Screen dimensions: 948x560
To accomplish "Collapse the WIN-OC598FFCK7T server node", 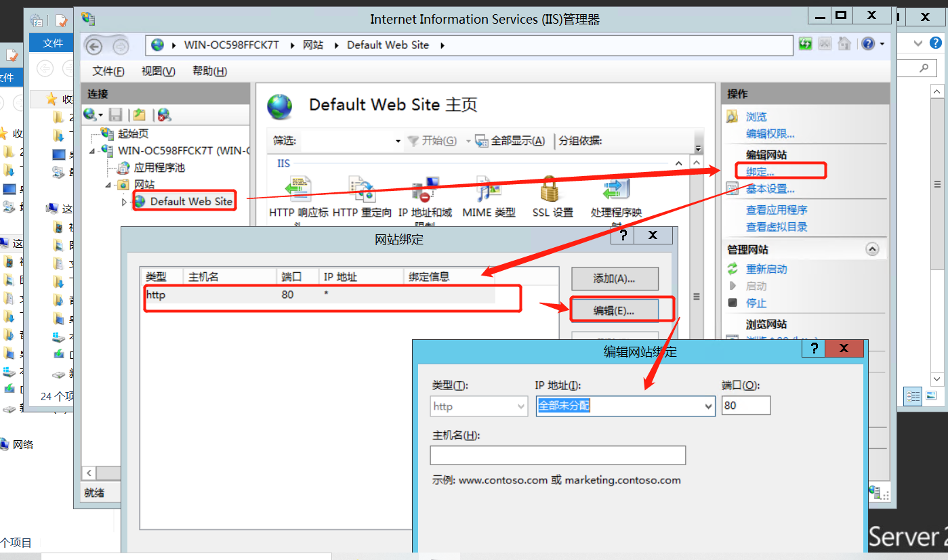I will tap(92, 151).
